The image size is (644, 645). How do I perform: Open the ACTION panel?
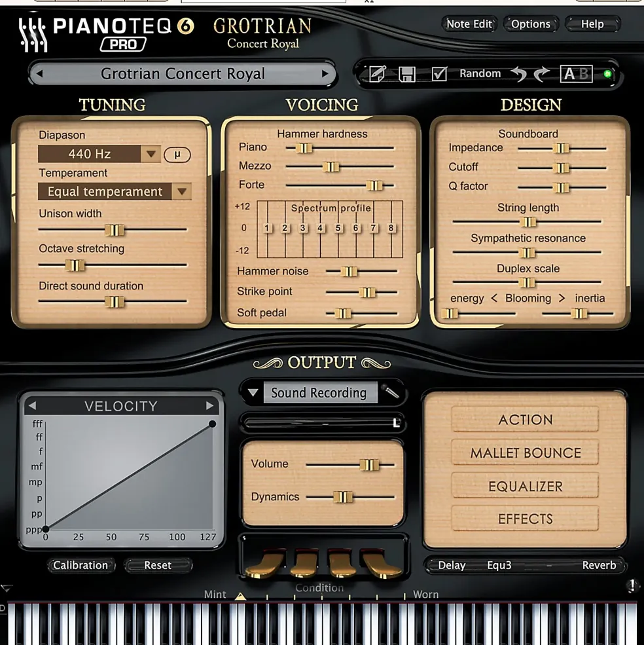[525, 420]
